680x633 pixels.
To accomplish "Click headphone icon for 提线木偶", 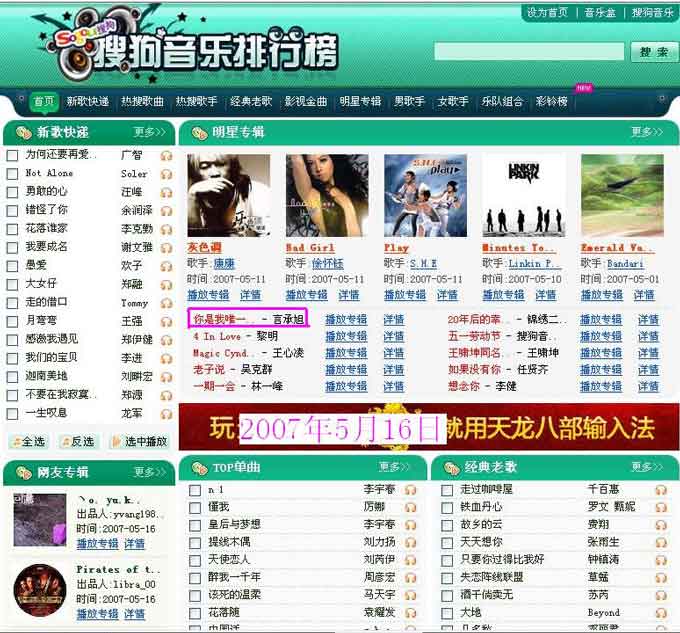I will coord(410,543).
